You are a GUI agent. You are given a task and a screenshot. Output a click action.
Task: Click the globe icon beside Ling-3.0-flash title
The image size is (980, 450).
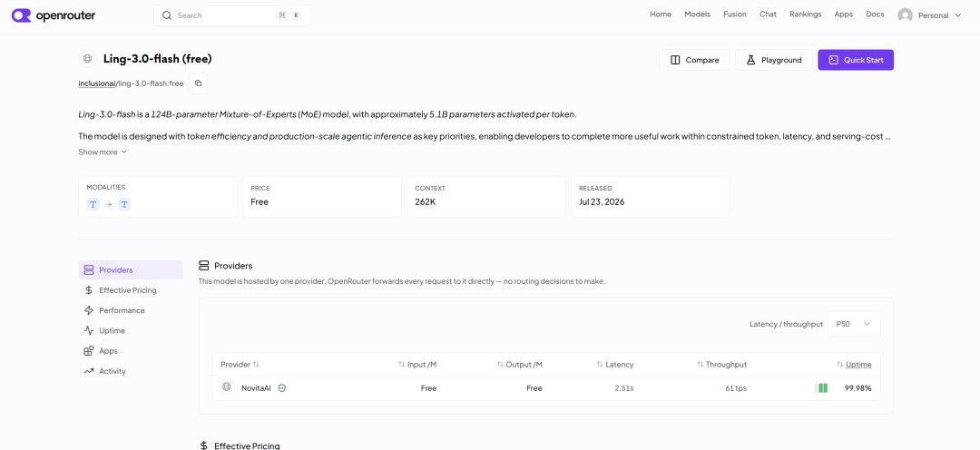[87, 59]
